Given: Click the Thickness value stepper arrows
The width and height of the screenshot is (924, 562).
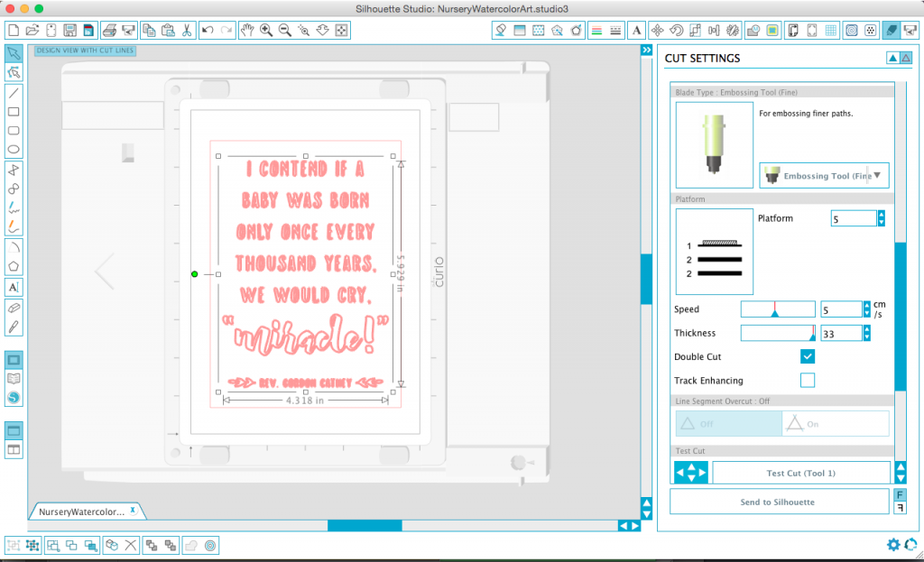Looking at the screenshot, I should 866,334.
